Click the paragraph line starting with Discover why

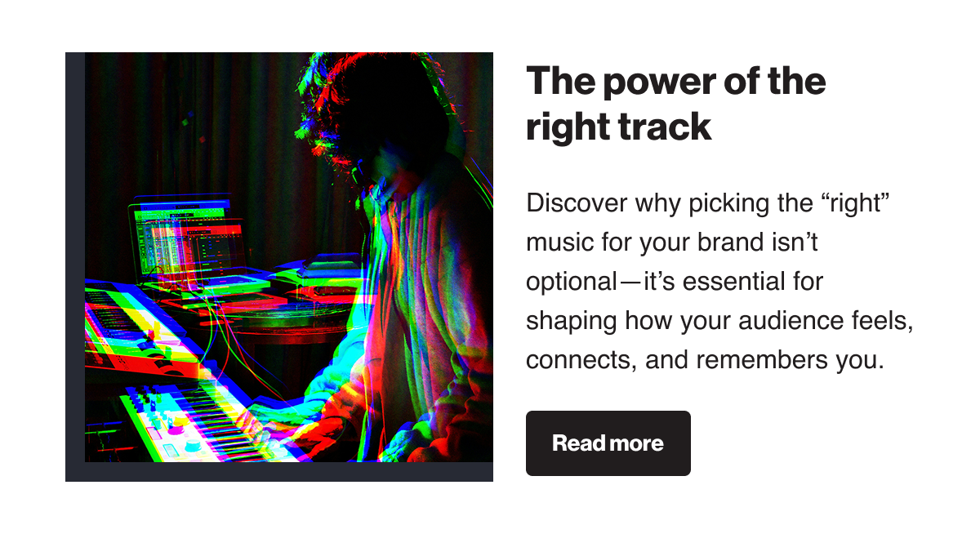pyautogui.click(x=707, y=203)
